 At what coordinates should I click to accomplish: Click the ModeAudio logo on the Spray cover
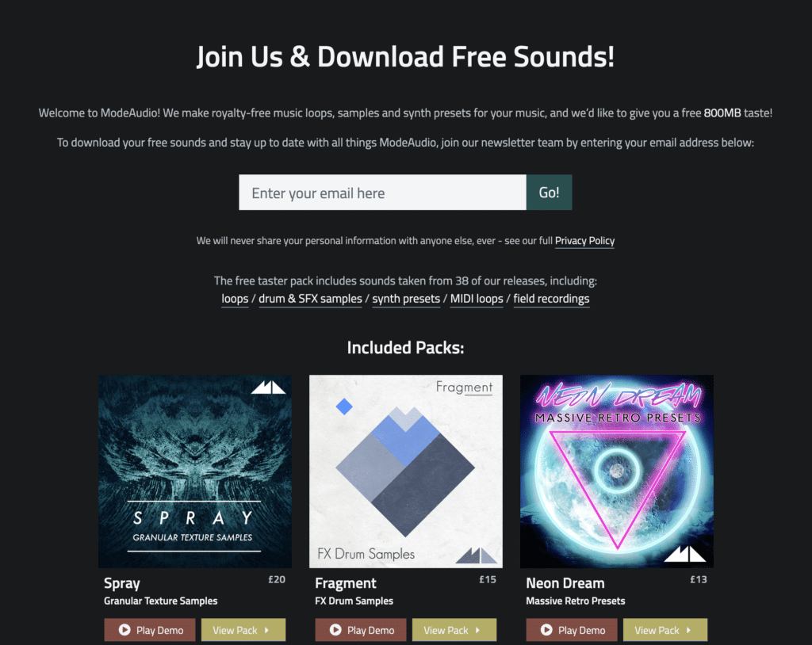(268, 387)
